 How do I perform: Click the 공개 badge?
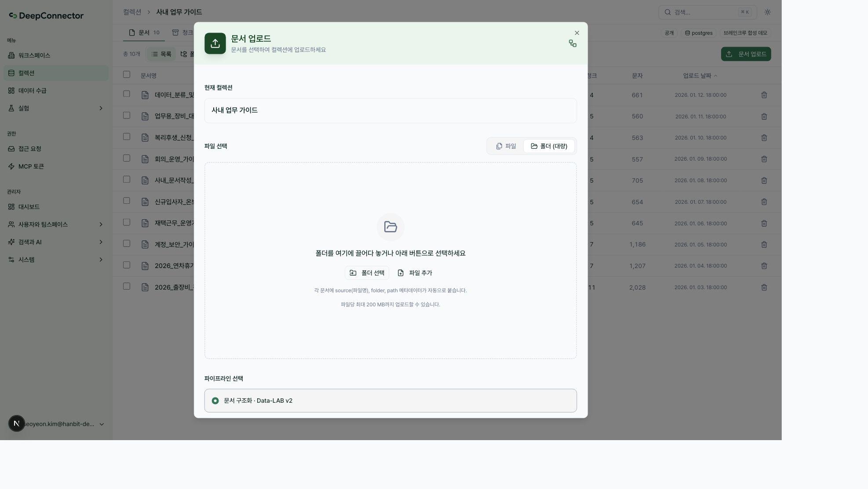[x=669, y=33]
